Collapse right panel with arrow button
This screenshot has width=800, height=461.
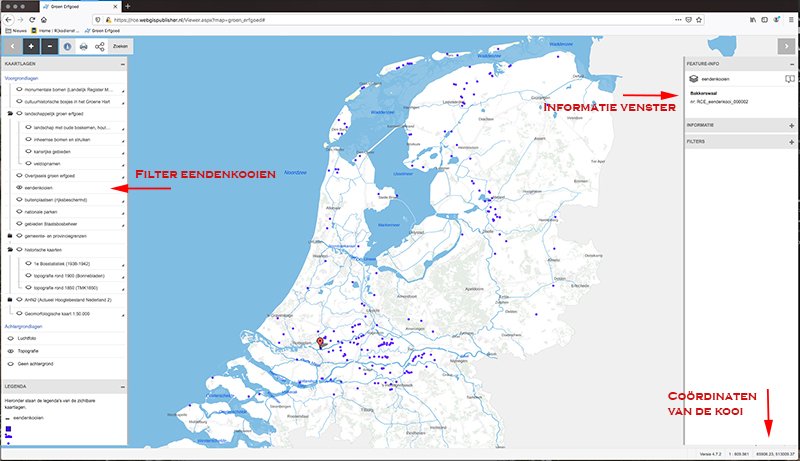788,46
